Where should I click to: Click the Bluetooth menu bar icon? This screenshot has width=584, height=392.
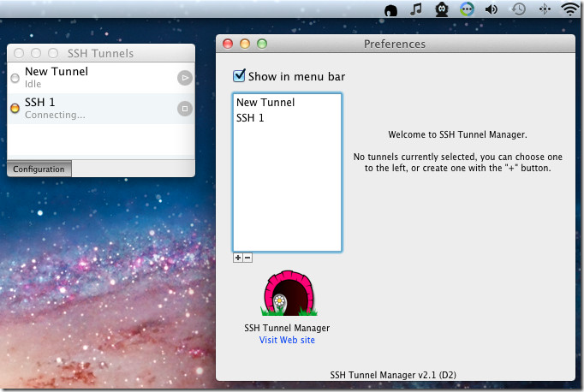point(545,9)
